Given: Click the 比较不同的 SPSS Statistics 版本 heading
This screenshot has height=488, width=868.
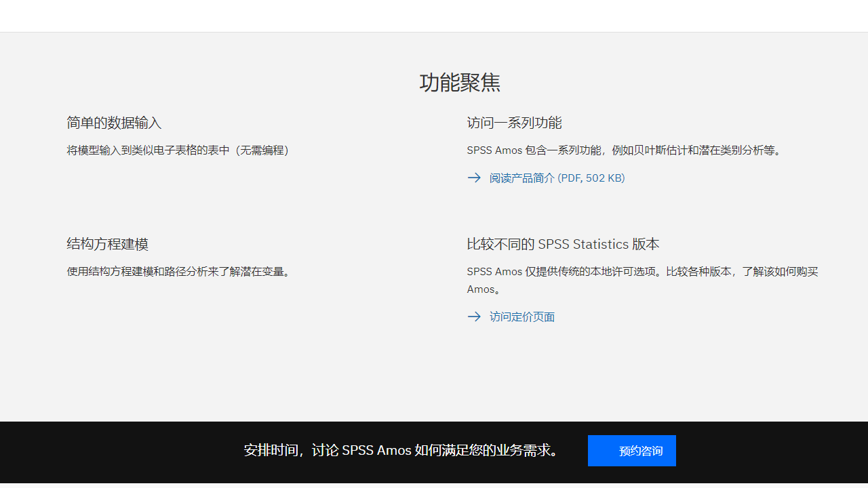Looking at the screenshot, I should click(x=562, y=244).
